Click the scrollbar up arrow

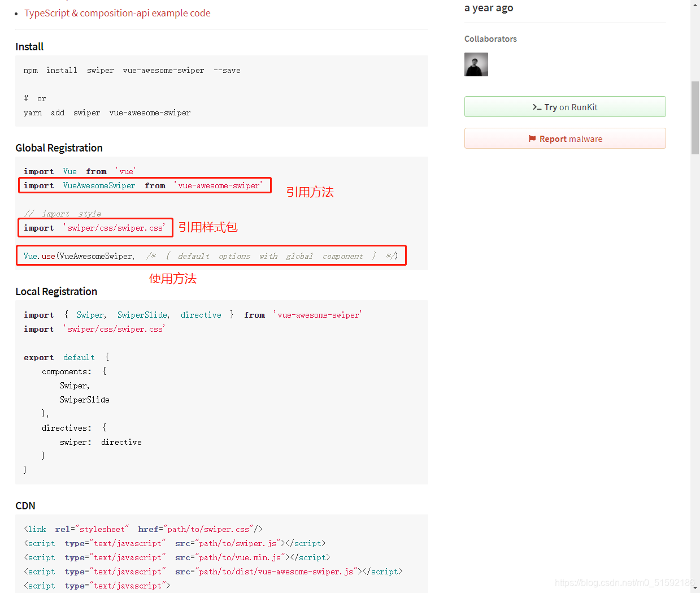click(695, 5)
